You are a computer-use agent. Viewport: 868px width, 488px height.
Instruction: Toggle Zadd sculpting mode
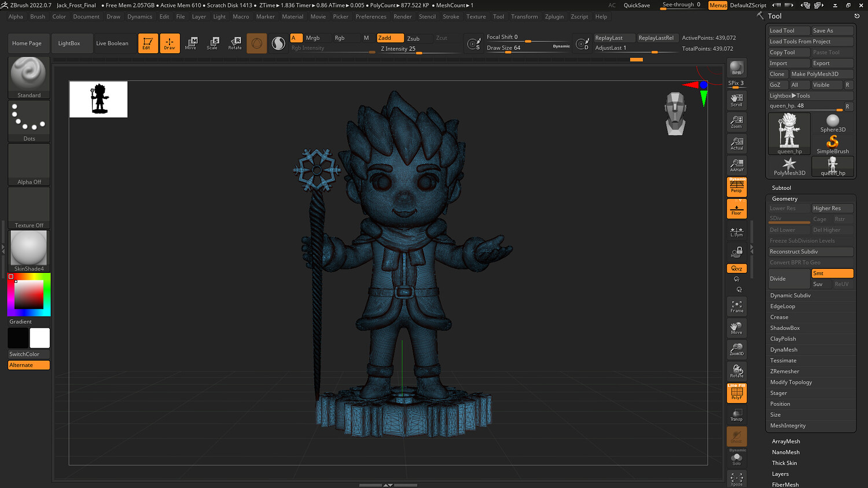390,38
